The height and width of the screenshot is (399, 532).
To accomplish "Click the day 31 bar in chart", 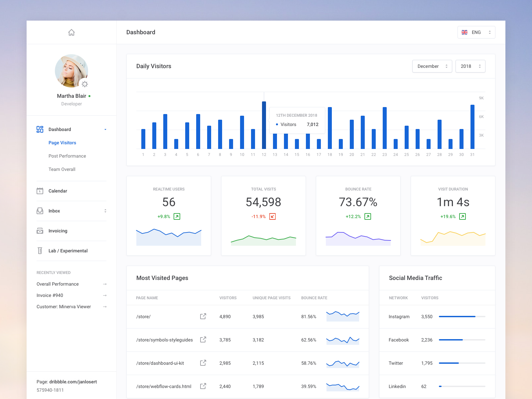I will pyautogui.click(x=472, y=127).
